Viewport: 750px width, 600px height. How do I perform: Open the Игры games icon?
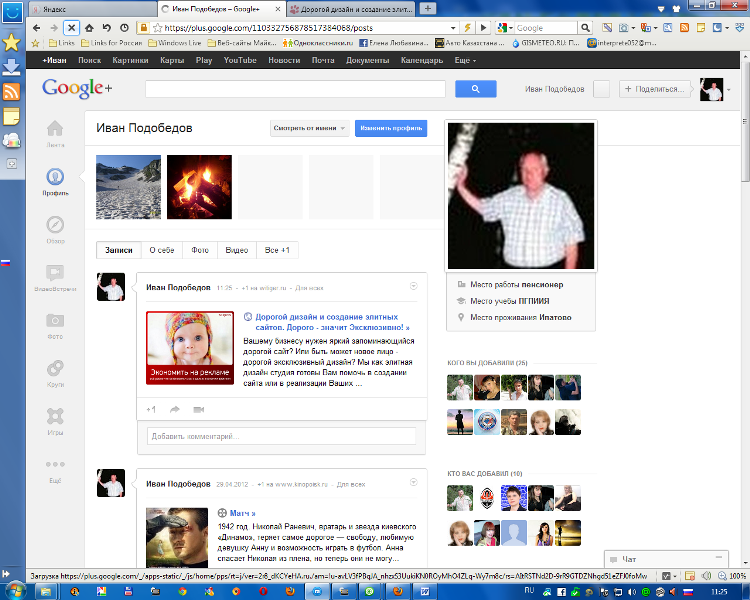[55, 416]
